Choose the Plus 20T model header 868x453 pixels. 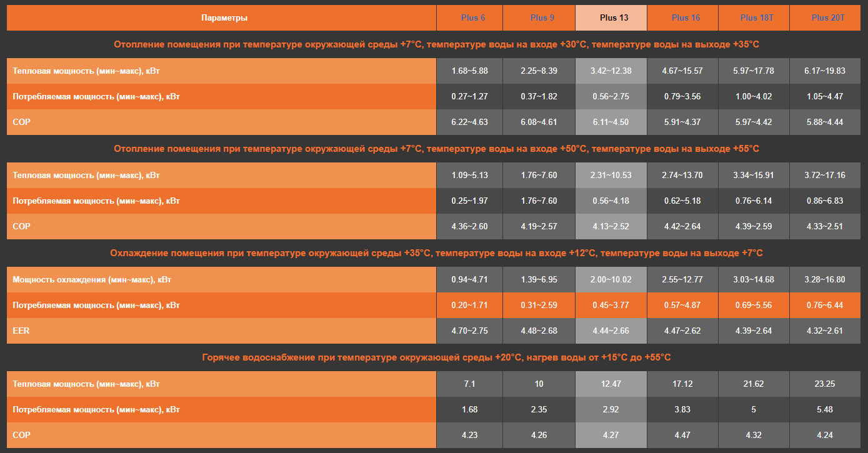[x=828, y=17]
